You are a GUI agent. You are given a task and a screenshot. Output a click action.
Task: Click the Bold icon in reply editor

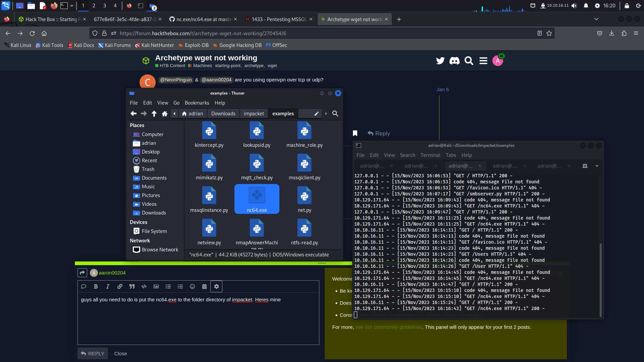pos(96,287)
